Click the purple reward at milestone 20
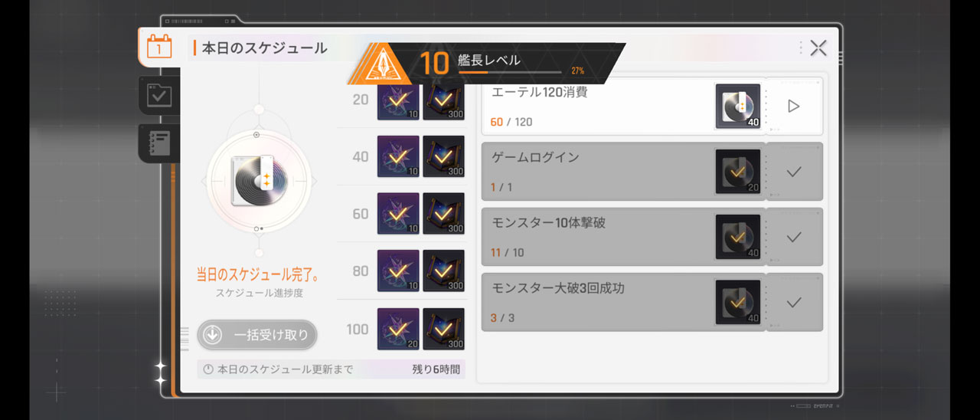 tap(398, 100)
